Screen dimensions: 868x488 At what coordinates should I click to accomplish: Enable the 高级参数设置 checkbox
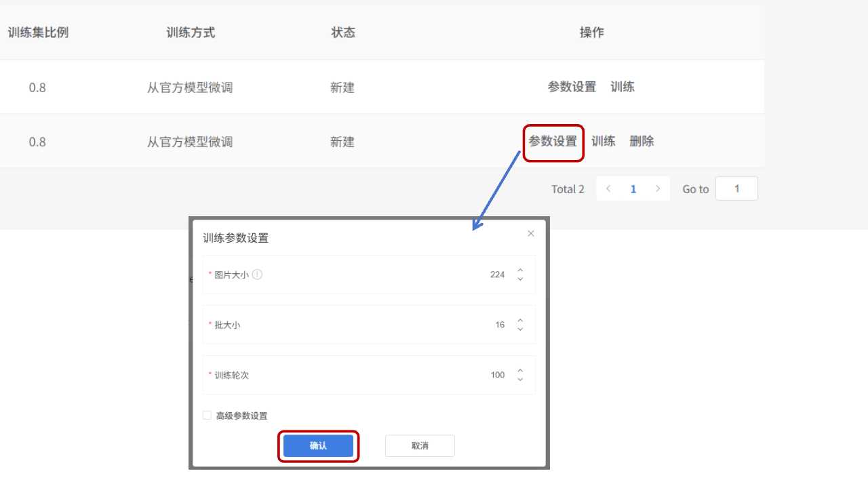(208, 415)
